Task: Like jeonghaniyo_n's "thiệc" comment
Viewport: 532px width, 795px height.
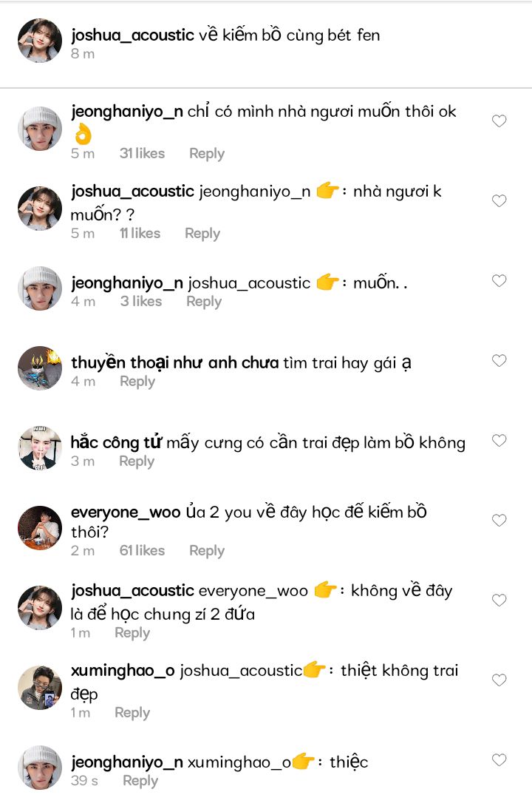Action: tap(499, 760)
